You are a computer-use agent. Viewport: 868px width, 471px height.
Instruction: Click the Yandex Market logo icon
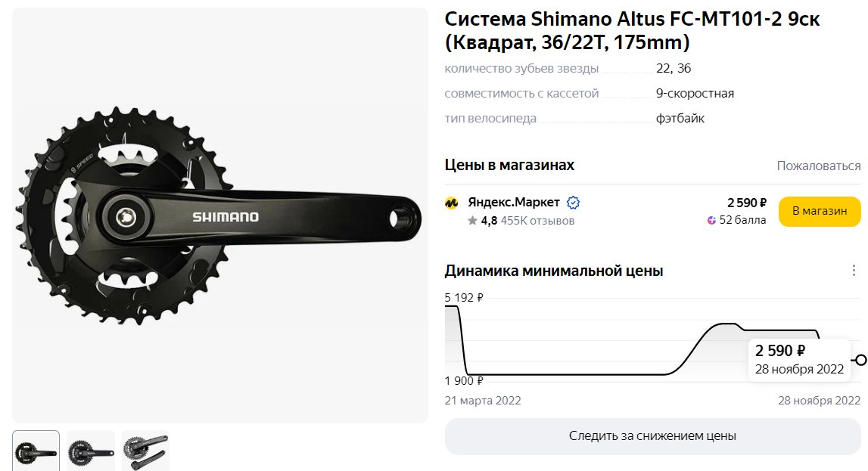(452, 203)
